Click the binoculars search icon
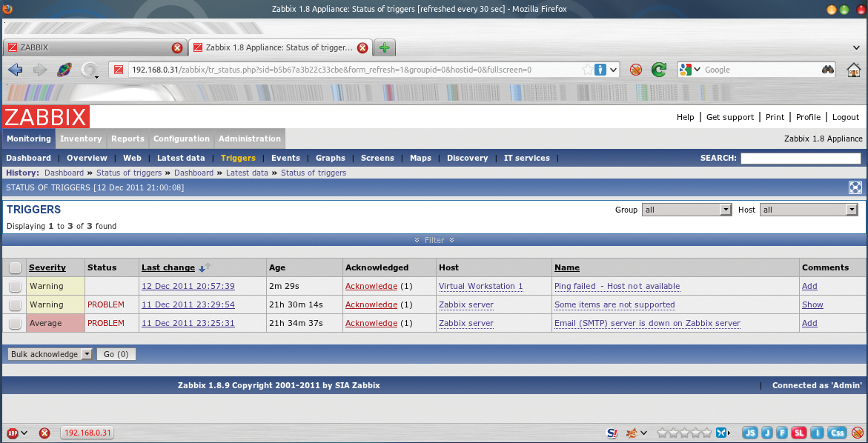 827,70
